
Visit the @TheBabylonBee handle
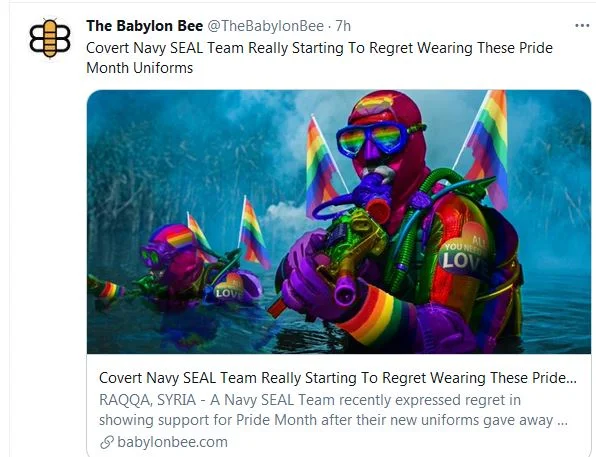click(x=265, y=26)
